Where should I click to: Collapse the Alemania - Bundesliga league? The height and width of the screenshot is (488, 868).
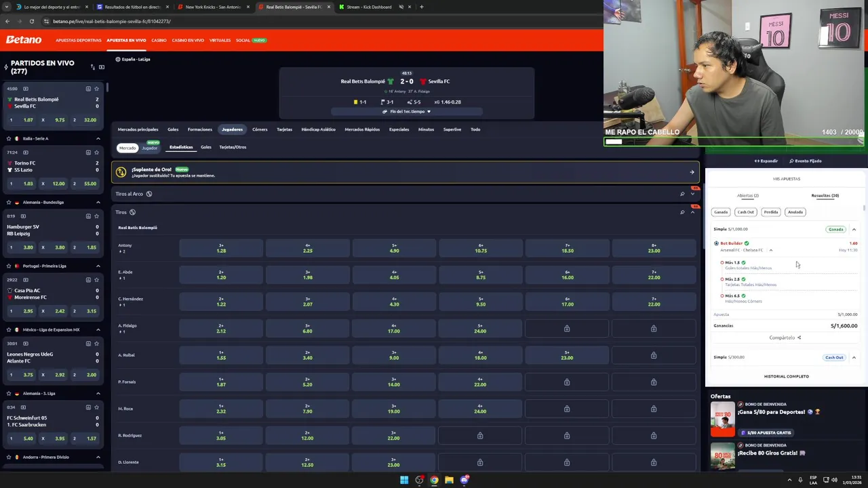click(x=98, y=202)
